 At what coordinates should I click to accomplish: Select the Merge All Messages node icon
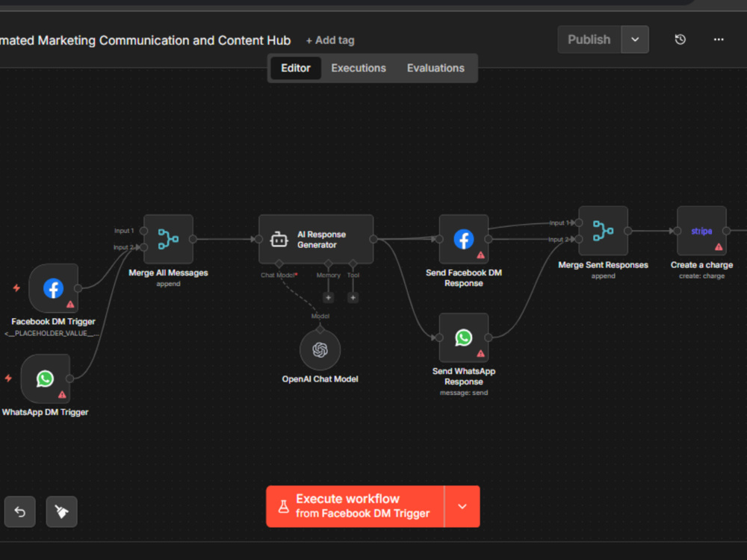pos(168,239)
